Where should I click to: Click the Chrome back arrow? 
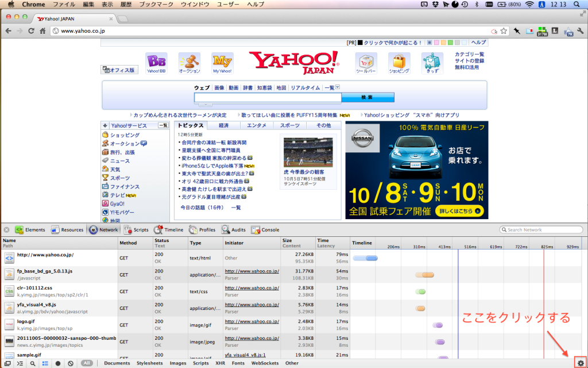tap(8, 31)
